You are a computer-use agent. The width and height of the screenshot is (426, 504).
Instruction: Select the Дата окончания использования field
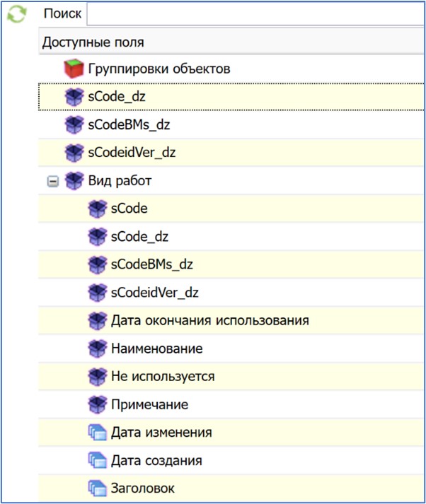point(209,321)
